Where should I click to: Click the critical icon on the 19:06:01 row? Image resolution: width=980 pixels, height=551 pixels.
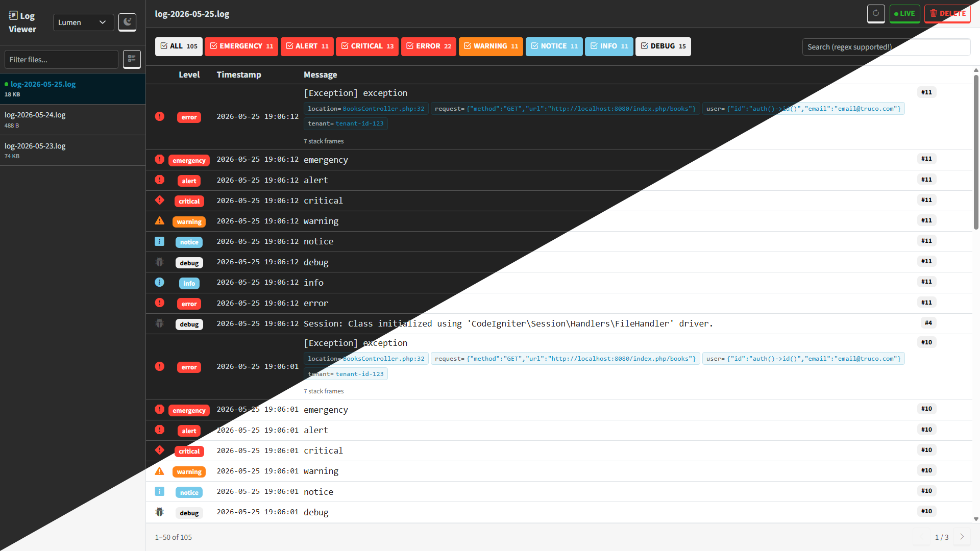click(x=160, y=450)
